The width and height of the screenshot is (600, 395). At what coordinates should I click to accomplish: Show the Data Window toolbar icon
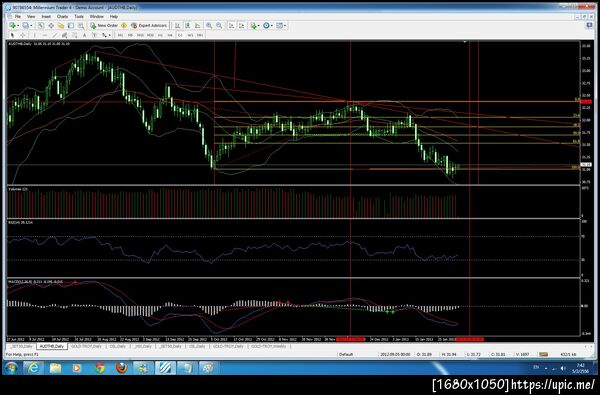coord(51,26)
